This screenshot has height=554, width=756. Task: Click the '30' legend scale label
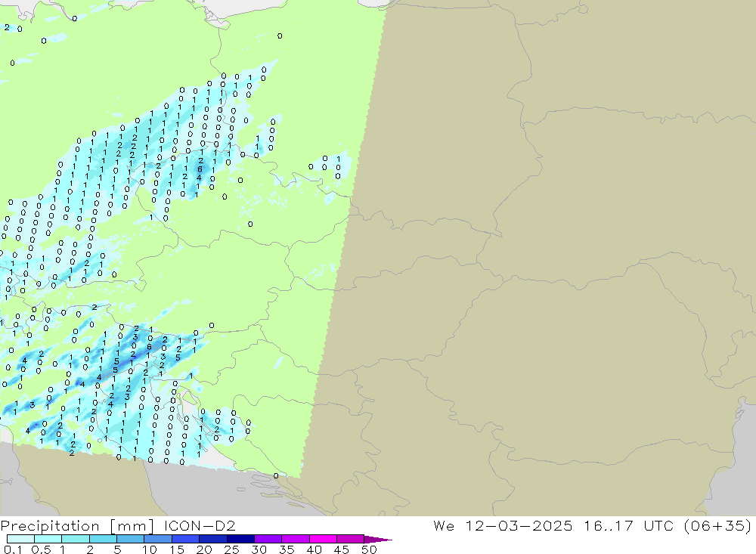click(259, 549)
